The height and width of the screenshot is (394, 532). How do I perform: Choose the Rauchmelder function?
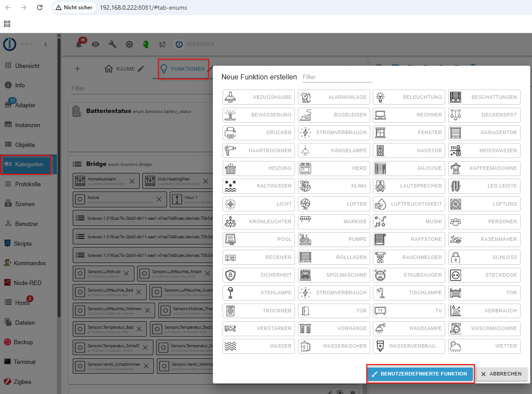409,257
